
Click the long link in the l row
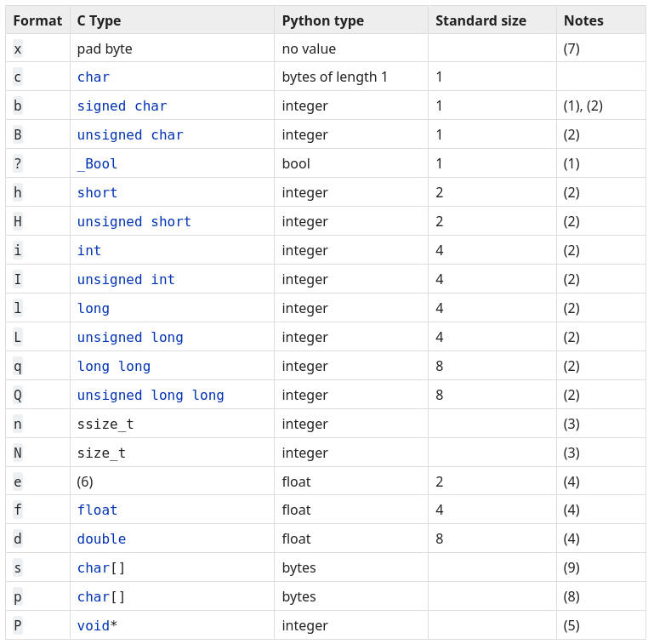[x=93, y=309]
